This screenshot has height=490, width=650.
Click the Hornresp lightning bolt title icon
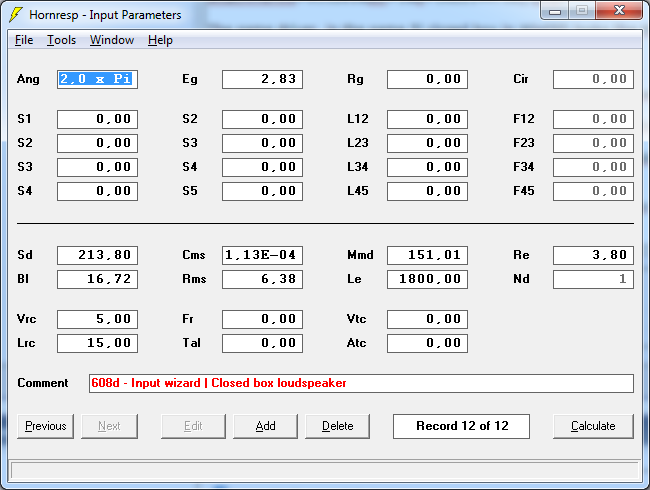16,15
